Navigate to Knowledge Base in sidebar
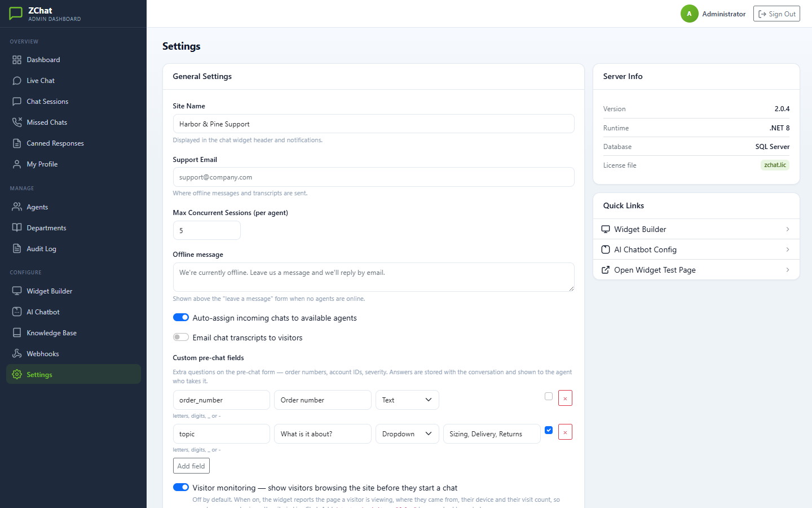The image size is (812, 508). coord(73,333)
